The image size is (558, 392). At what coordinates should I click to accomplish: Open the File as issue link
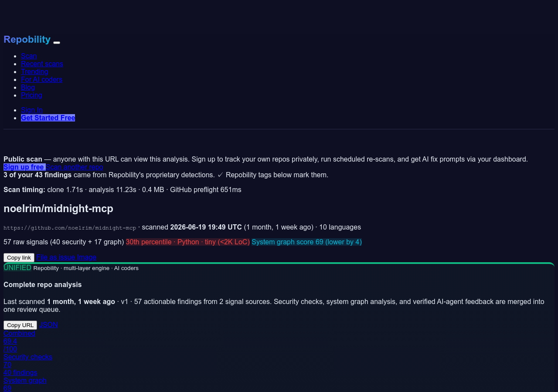[x=56, y=257]
